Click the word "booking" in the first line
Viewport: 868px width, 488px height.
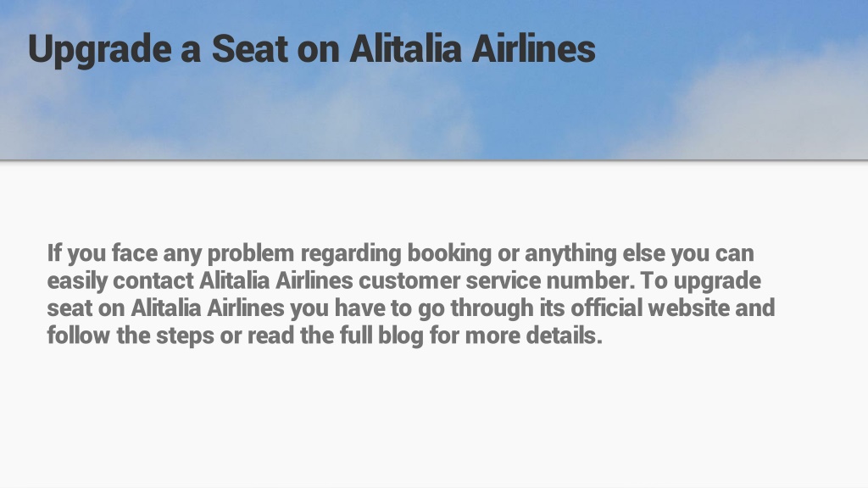(449, 253)
